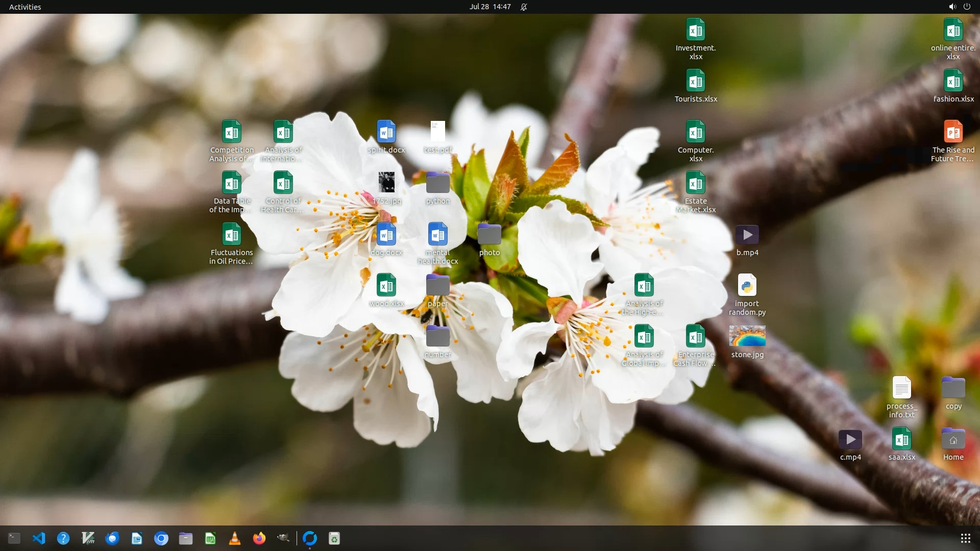Open Vim editor in dock
This screenshot has height=551, width=980.
click(88, 538)
